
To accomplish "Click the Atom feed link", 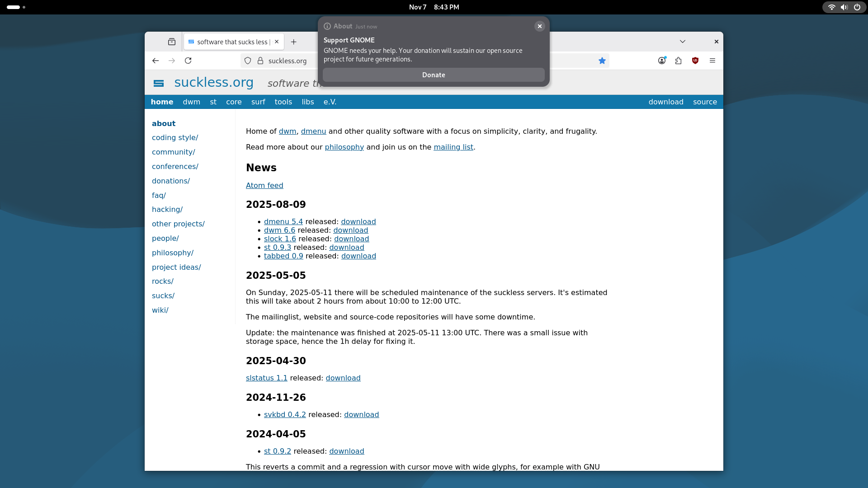I will 264,186.
